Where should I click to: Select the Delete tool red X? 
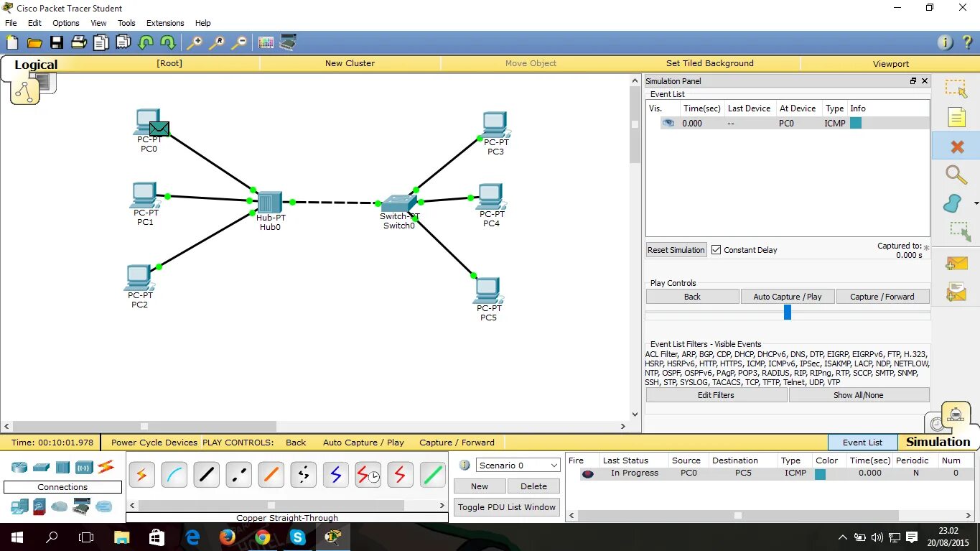[956, 147]
